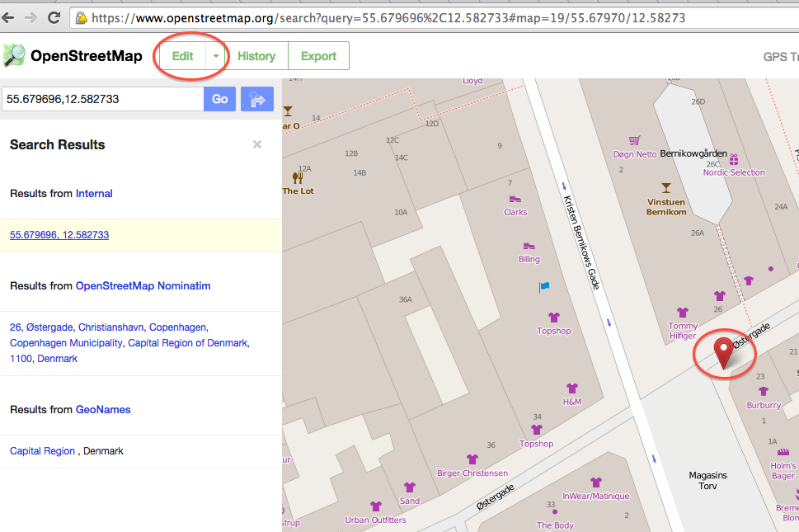Open the 55.679696, 12.582733 result link

tap(59, 235)
